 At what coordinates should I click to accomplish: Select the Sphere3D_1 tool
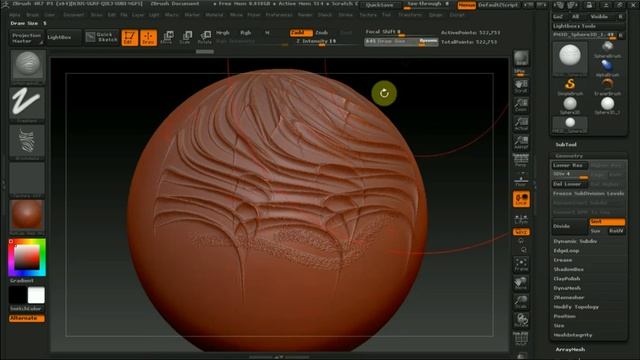(607, 105)
